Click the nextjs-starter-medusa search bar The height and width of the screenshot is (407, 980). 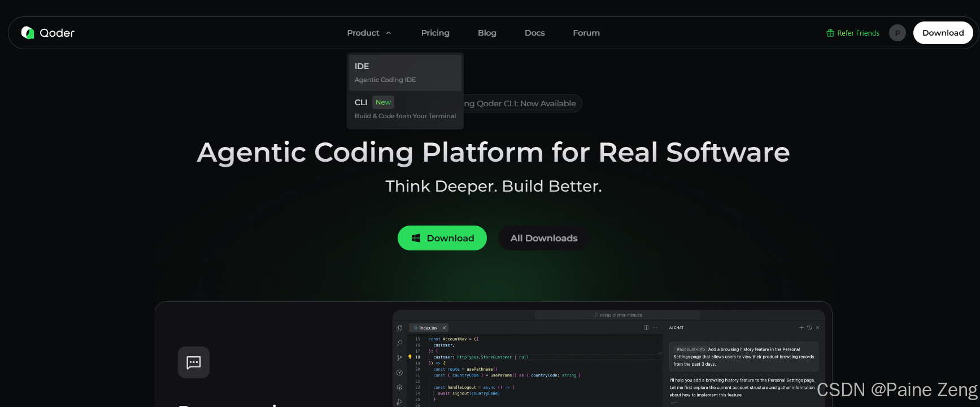pyautogui.click(x=617, y=315)
